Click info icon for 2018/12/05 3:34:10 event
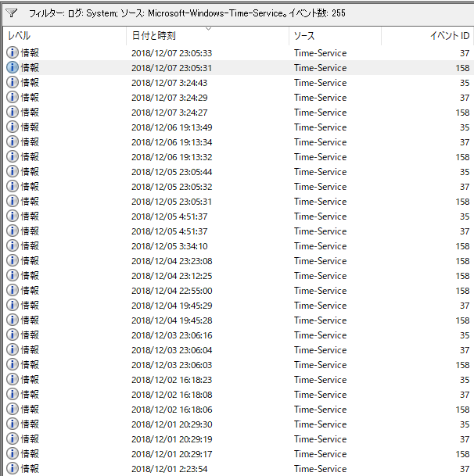The height and width of the screenshot is (476, 474). click(x=13, y=246)
